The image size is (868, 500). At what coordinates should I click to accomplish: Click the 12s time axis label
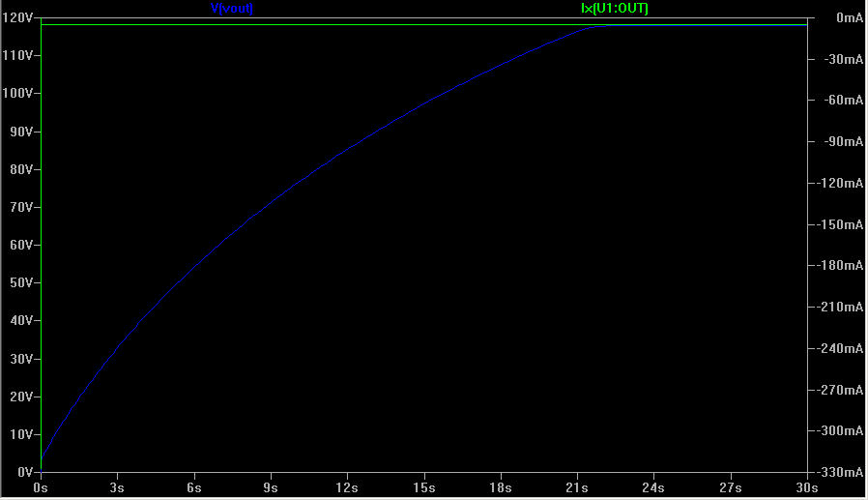(x=347, y=487)
